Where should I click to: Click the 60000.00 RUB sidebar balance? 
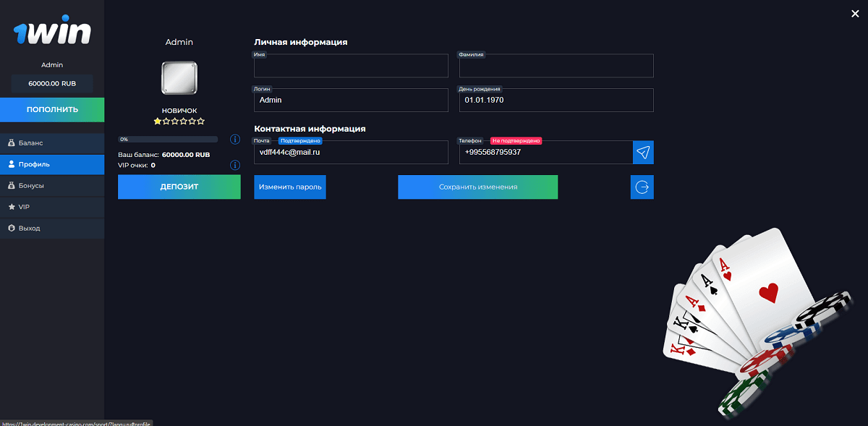tap(52, 84)
